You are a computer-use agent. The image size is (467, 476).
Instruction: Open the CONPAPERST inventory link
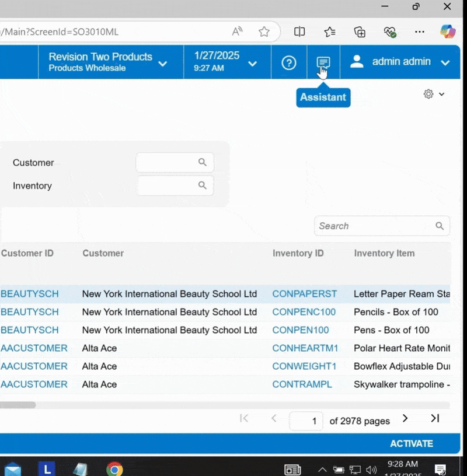click(x=305, y=294)
